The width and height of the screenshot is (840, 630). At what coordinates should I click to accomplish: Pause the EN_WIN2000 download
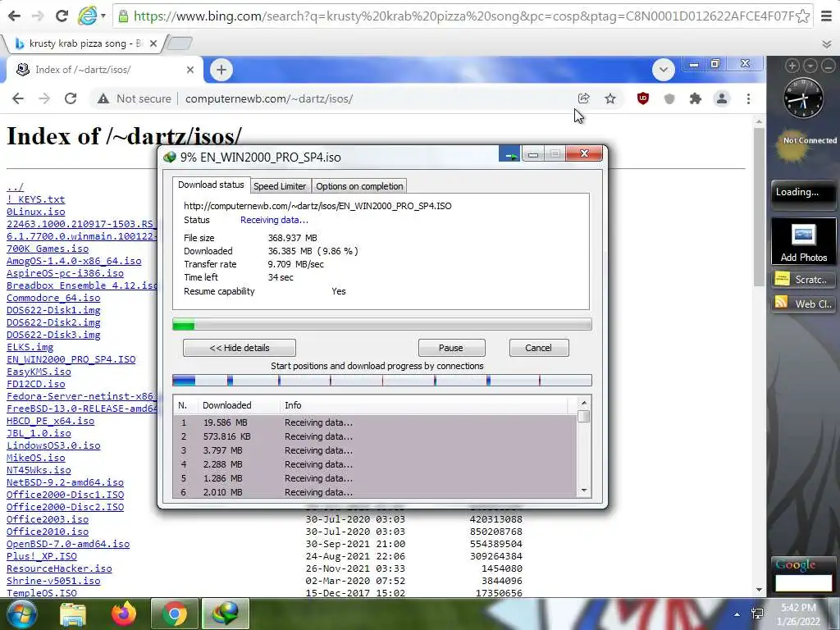click(x=451, y=348)
